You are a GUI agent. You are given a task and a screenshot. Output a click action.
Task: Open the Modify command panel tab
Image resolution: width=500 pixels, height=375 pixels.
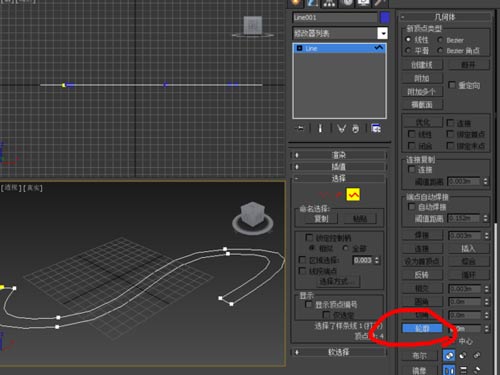click(x=312, y=3)
